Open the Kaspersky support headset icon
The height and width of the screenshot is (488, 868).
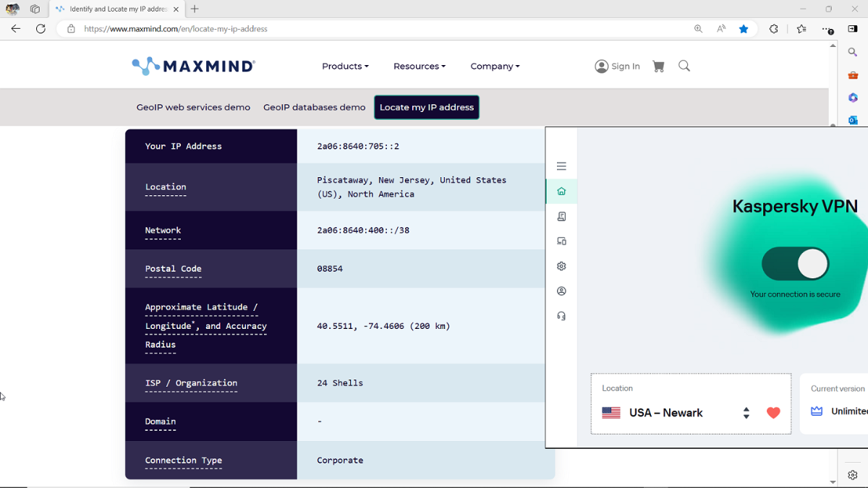click(x=561, y=316)
